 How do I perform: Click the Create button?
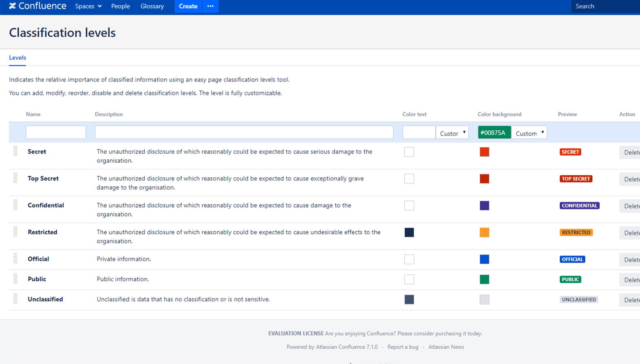pos(188,6)
